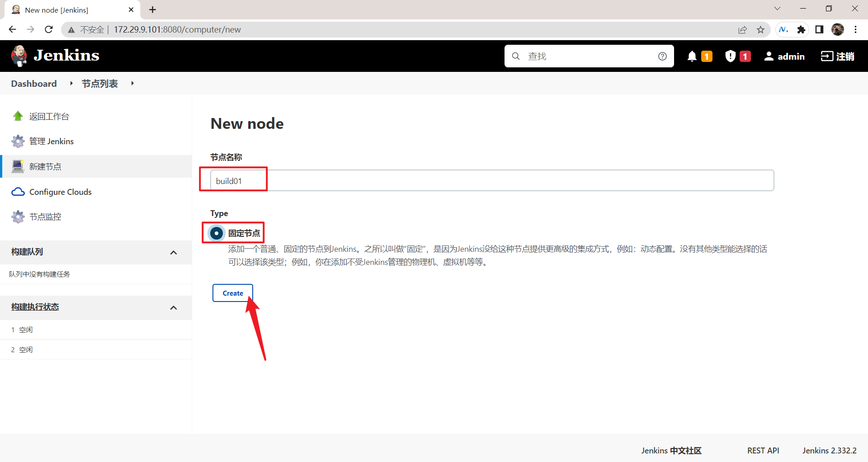The image size is (868, 462).
Task: Open the admin user profile
Action: point(784,56)
